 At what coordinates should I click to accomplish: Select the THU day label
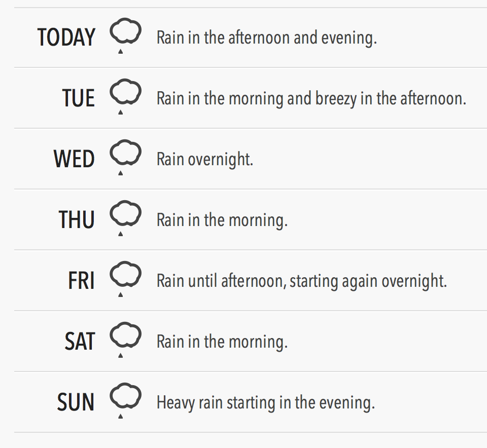pyautogui.click(x=77, y=220)
